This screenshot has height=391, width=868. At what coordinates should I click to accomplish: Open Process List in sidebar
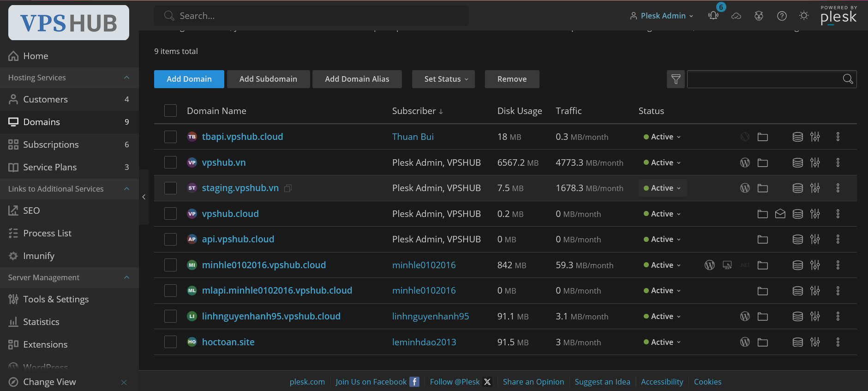pos(69,233)
